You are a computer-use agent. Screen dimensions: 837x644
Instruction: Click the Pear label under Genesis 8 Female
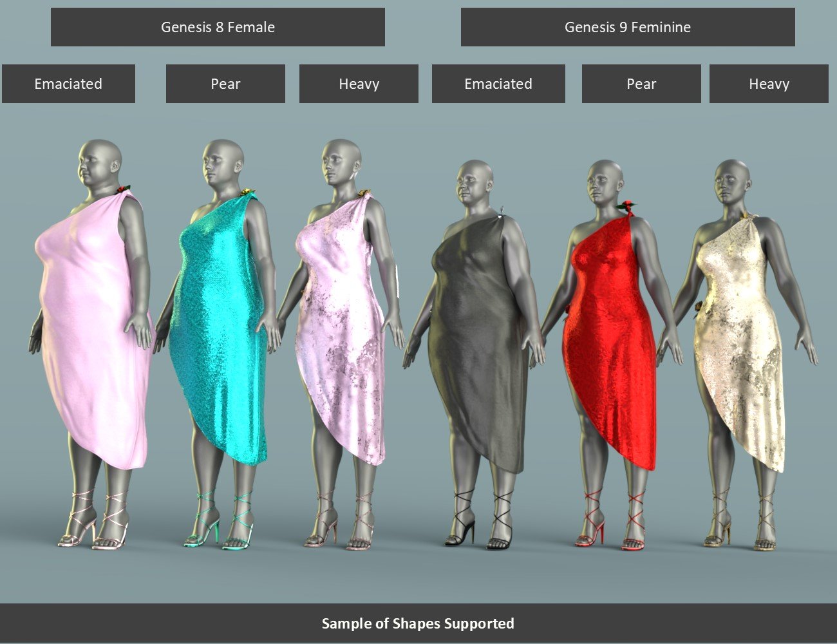point(225,84)
